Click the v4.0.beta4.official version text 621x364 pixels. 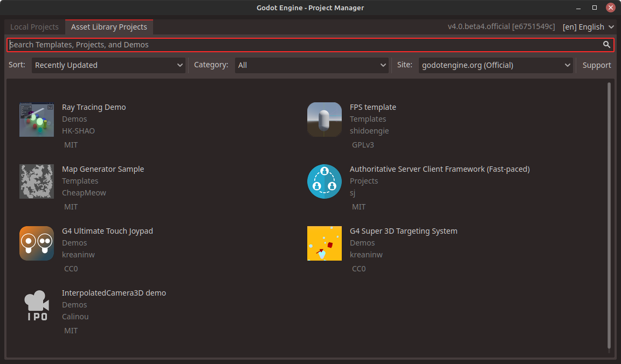click(502, 26)
